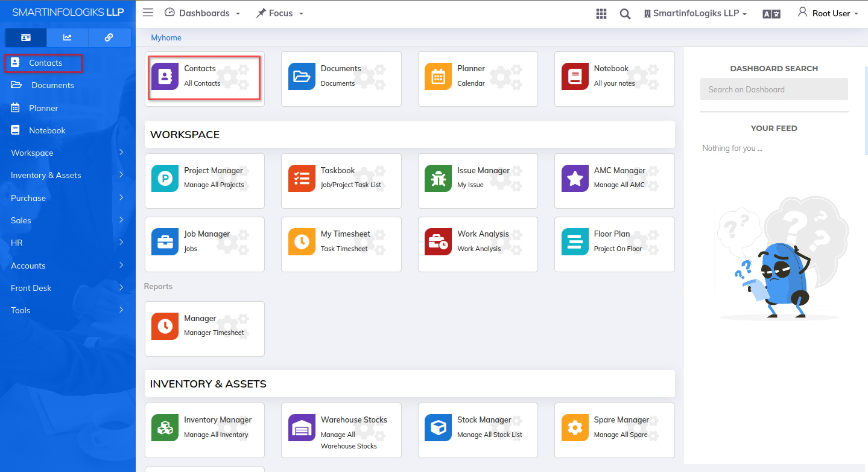
Task: Open the orange Planner calendar card icon
Action: [438, 77]
